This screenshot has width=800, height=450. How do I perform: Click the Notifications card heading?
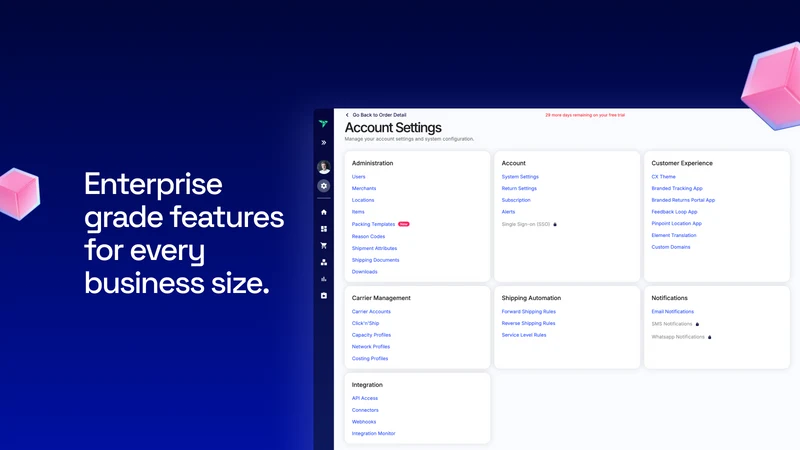(669, 298)
